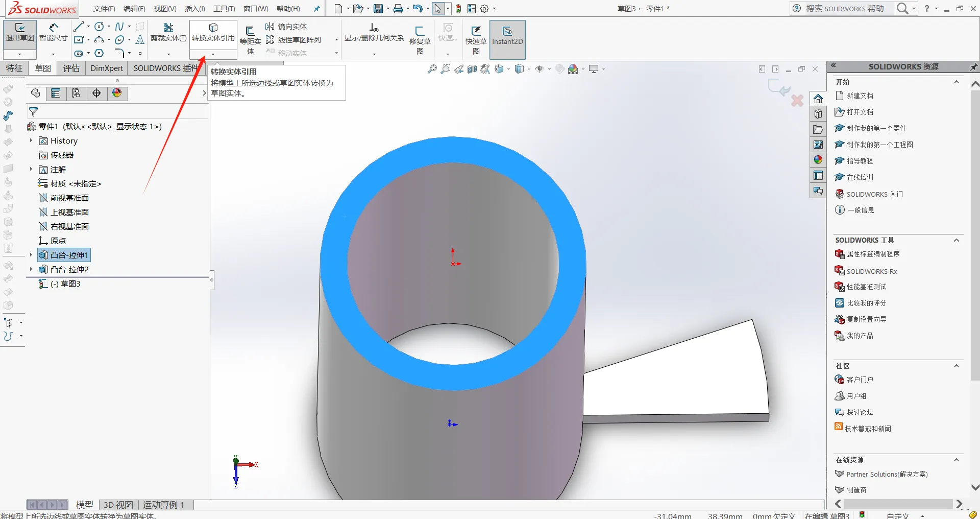980x519 pixels.
Task: Toggle the Instant2D button
Action: (507, 40)
